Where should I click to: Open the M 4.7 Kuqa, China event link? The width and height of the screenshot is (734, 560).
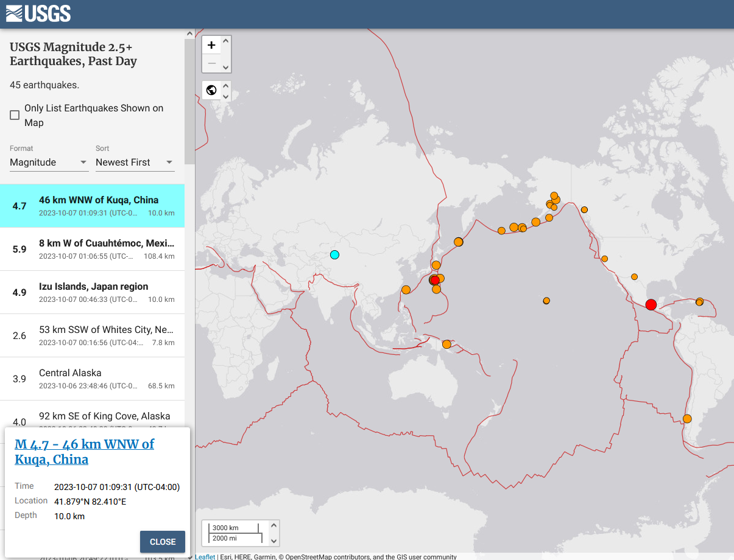(x=84, y=452)
